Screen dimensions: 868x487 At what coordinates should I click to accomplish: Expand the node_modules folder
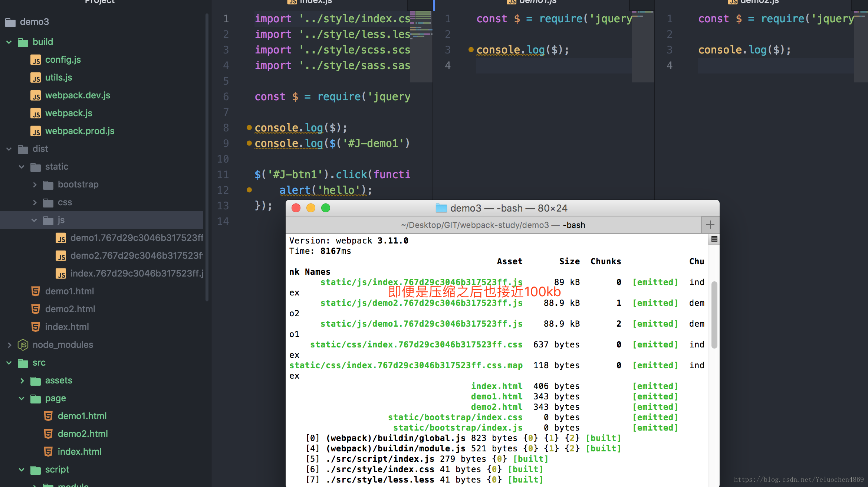(x=9, y=345)
